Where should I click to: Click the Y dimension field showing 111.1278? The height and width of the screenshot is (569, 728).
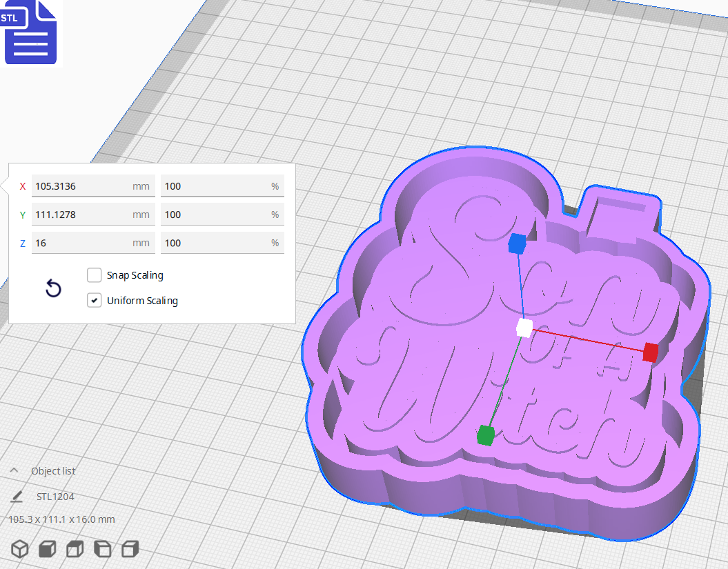(x=93, y=214)
